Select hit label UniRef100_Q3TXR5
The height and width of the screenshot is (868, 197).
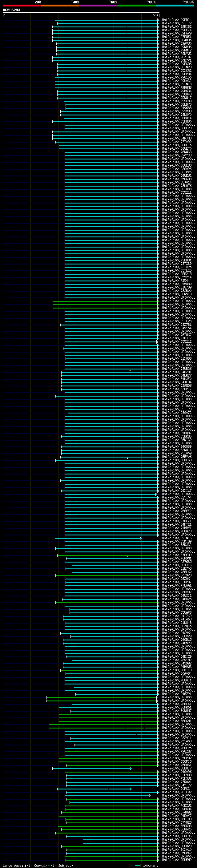(176, 267)
